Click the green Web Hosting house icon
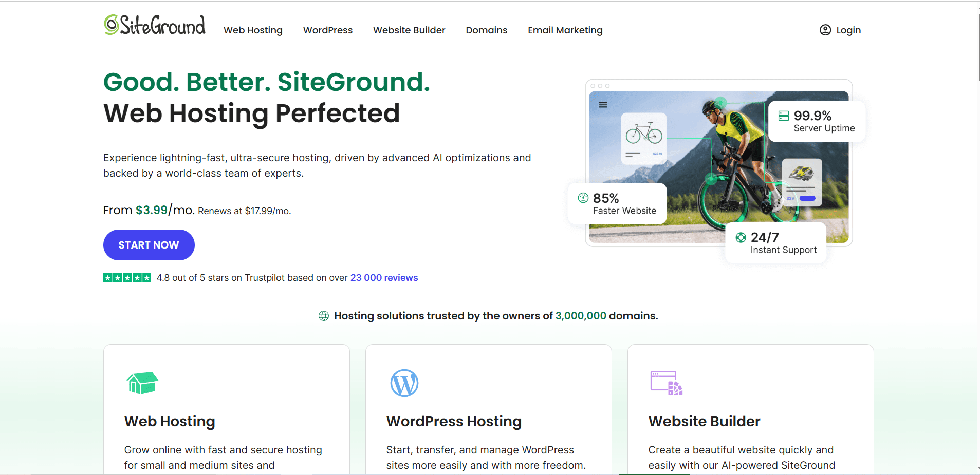 click(x=142, y=383)
